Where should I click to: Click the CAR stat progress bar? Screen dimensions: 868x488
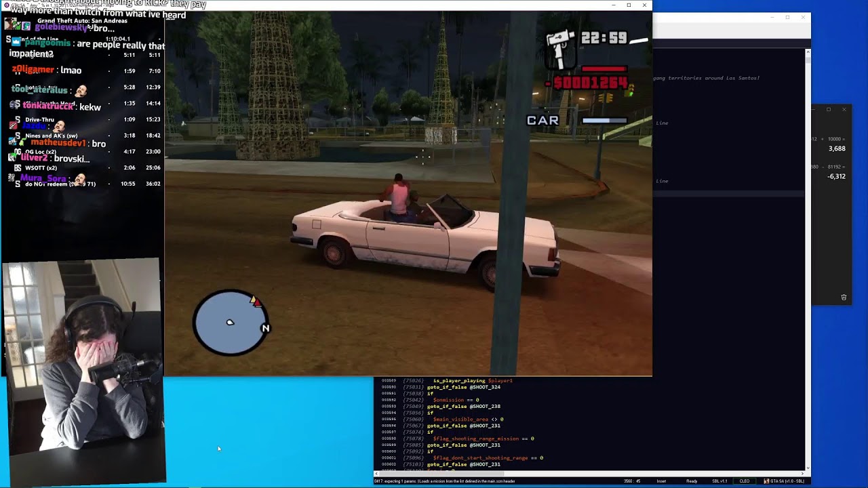pyautogui.click(x=605, y=121)
